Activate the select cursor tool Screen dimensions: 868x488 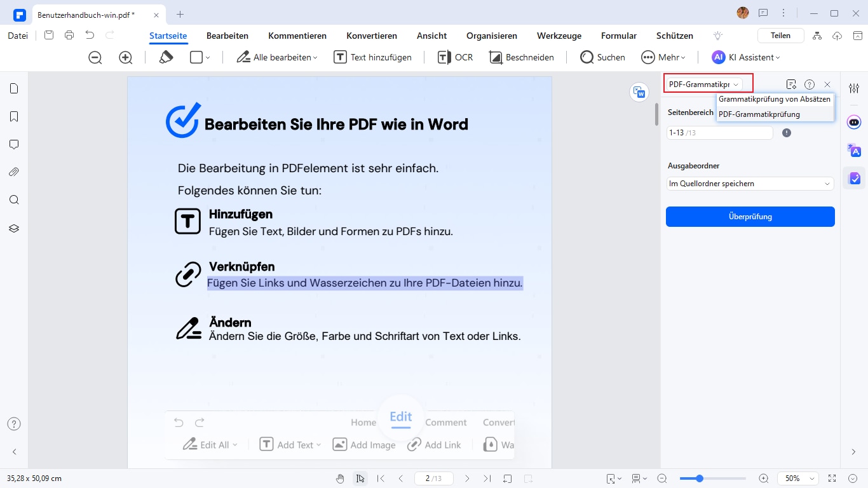click(360, 478)
